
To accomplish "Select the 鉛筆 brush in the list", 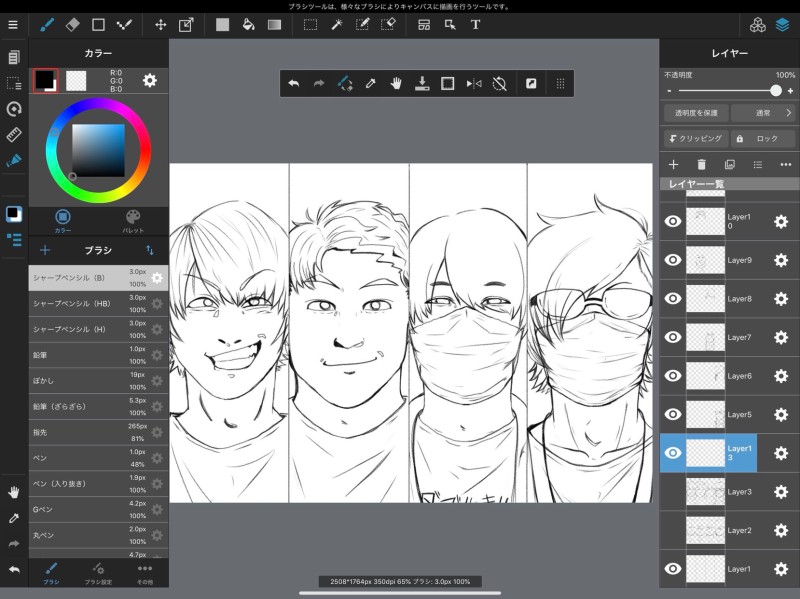I will click(x=78, y=354).
